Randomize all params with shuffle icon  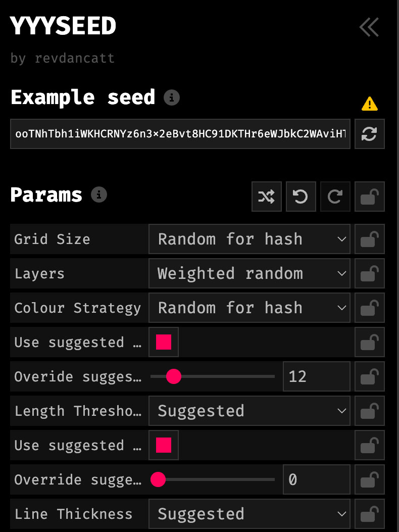click(x=267, y=197)
